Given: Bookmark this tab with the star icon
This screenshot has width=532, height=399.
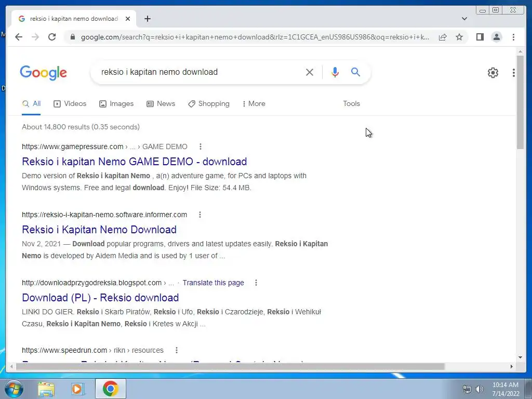Looking at the screenshot, I should tap(459, 37).
